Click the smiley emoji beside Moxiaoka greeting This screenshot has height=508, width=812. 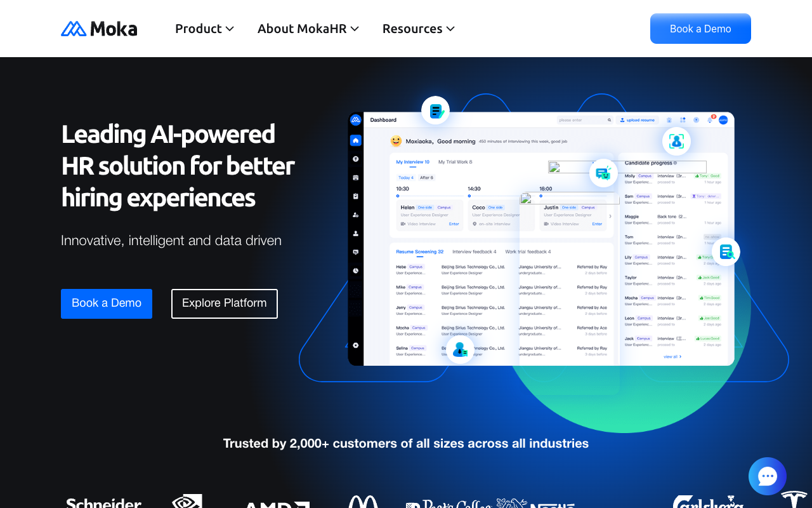396,141
